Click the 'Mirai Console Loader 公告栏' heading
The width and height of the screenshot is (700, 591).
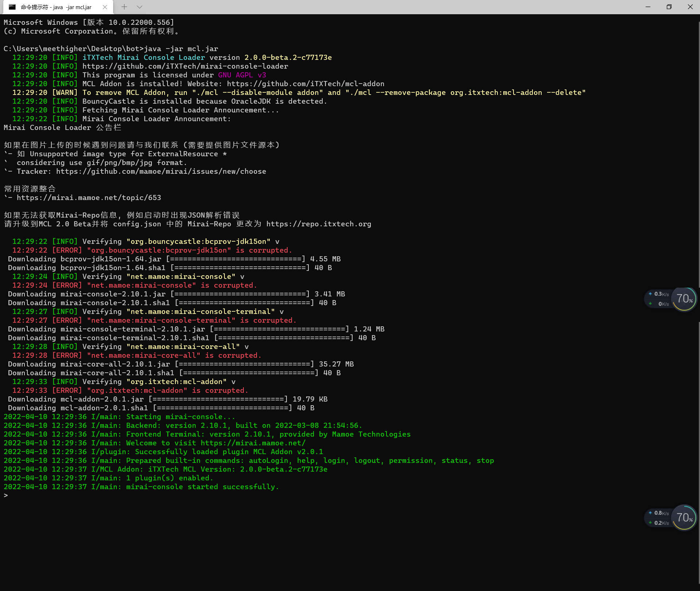point(62,127)
